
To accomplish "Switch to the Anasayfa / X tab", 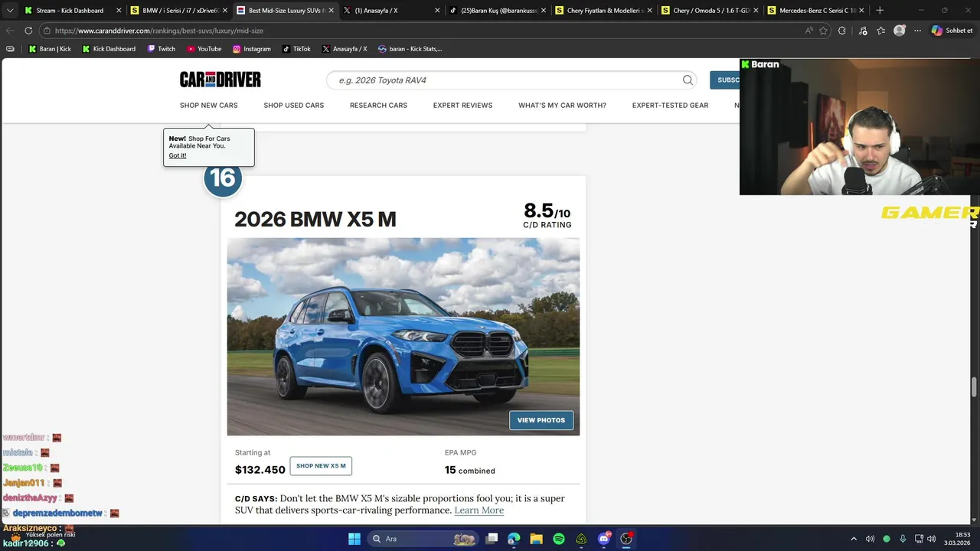I will tap(390, 11).
